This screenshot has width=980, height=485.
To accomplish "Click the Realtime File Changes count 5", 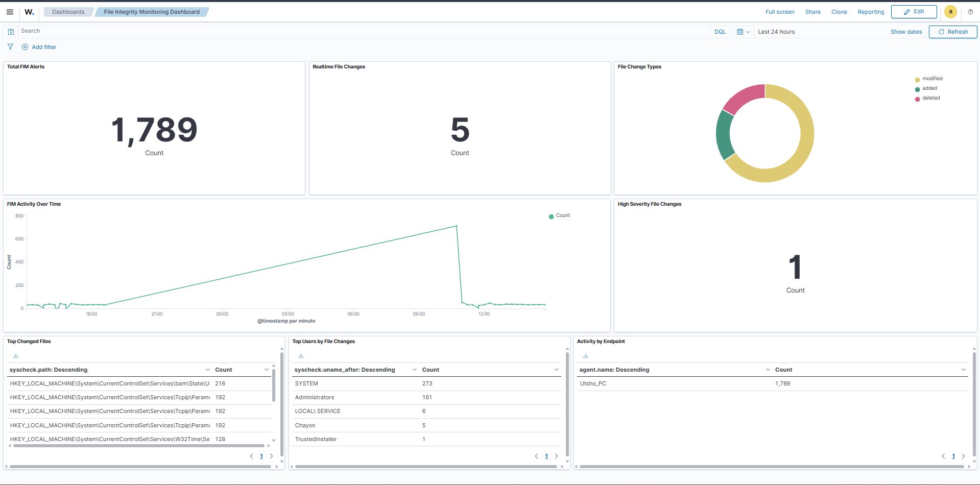I will coord(460,130).
